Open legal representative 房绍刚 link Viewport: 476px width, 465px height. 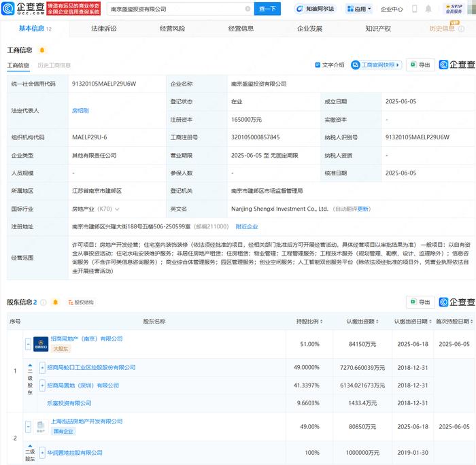80,111
